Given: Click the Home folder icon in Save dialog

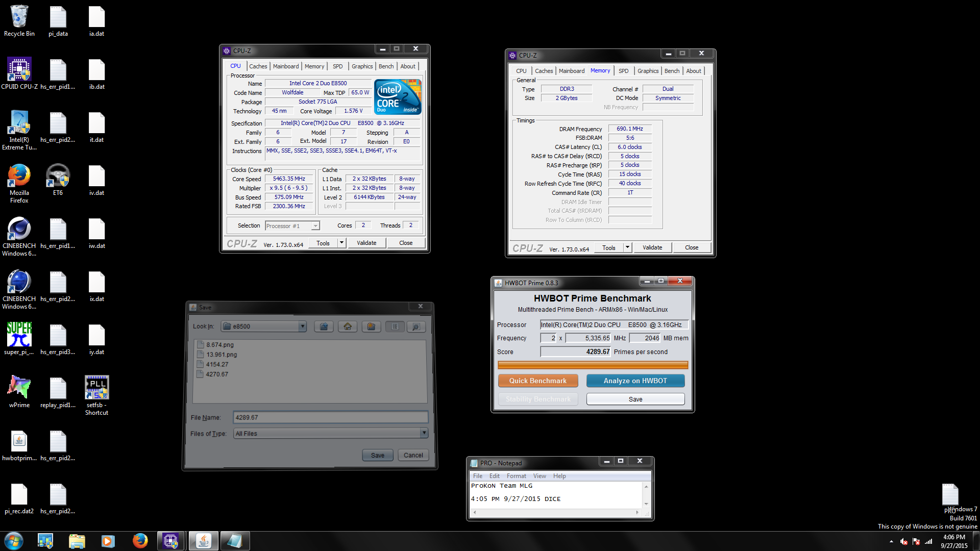Looking at the screenshot, I should (x=348, y=327).
